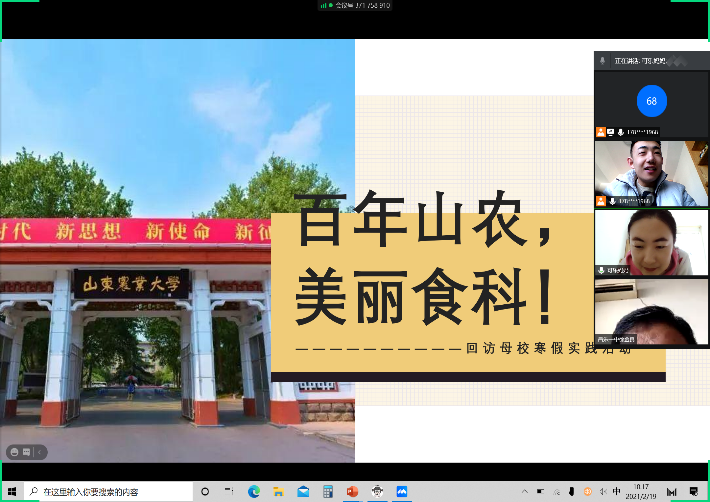The image size is (710, 502).
Task: Click the Cortana circle icon
Action: tap(205, 492)
